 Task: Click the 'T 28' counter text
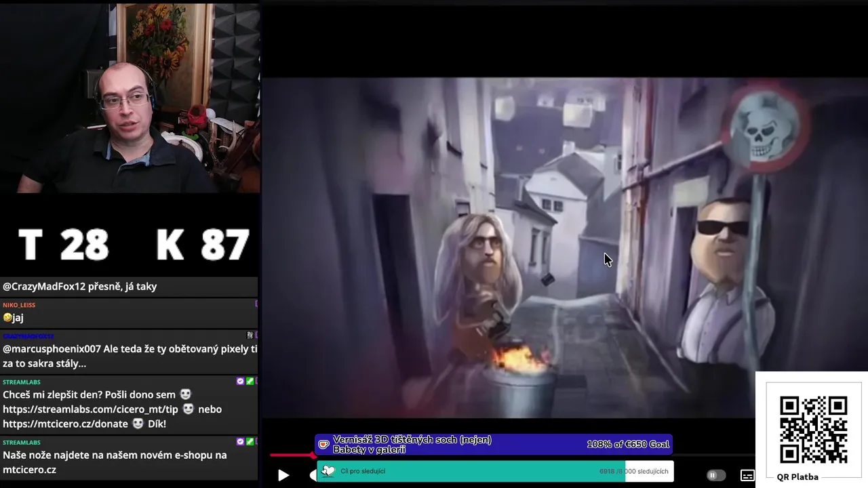pyautogui.click(x=63, y=244)
